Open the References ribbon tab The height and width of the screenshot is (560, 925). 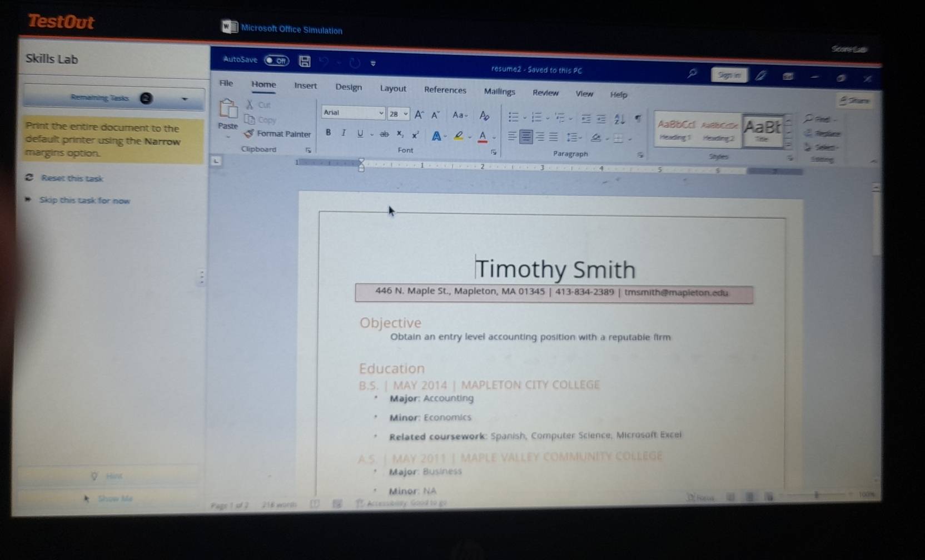click(x=445, y=90)
